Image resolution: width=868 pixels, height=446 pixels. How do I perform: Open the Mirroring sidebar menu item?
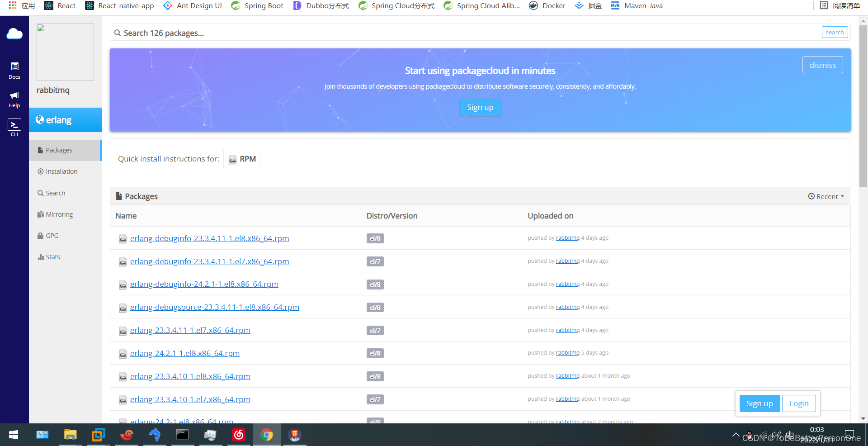tap(66, 214)
